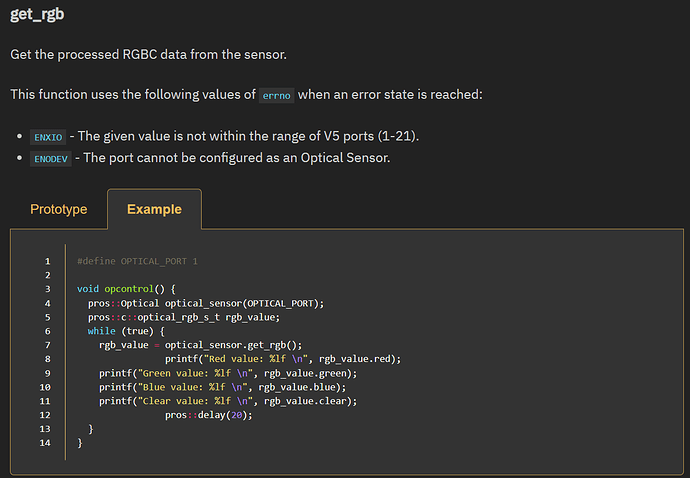Click the ENODEV error code label
This screenshot has width=690, height=478.
pos(51,158)
